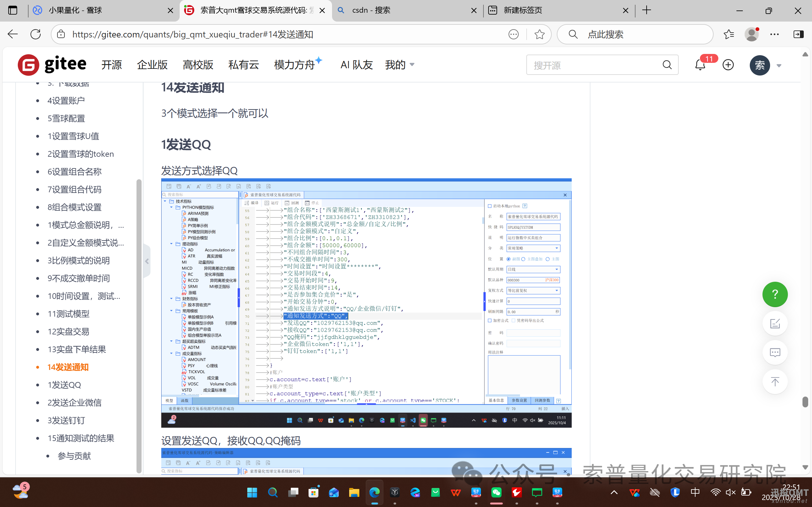Toggle the favorites star in the address bar
The height and width of the screenshot is (507, 812).
539,34
